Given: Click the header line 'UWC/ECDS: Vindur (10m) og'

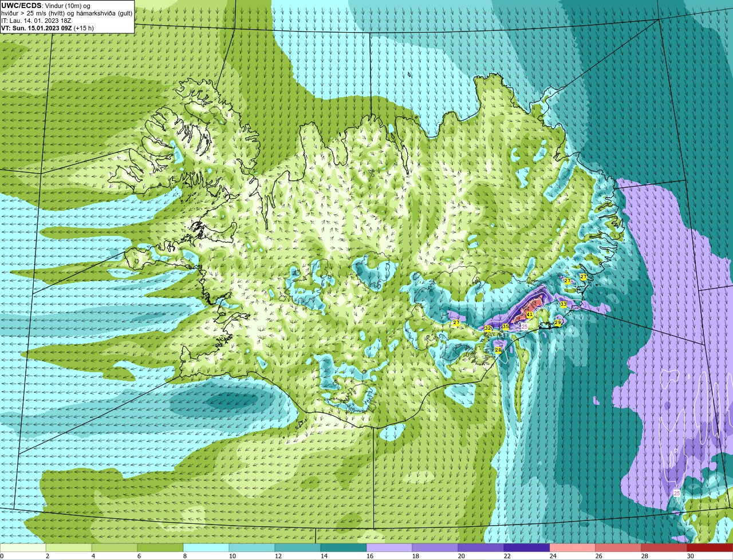Looking at the screenshot, I should [x=46, y=6].
